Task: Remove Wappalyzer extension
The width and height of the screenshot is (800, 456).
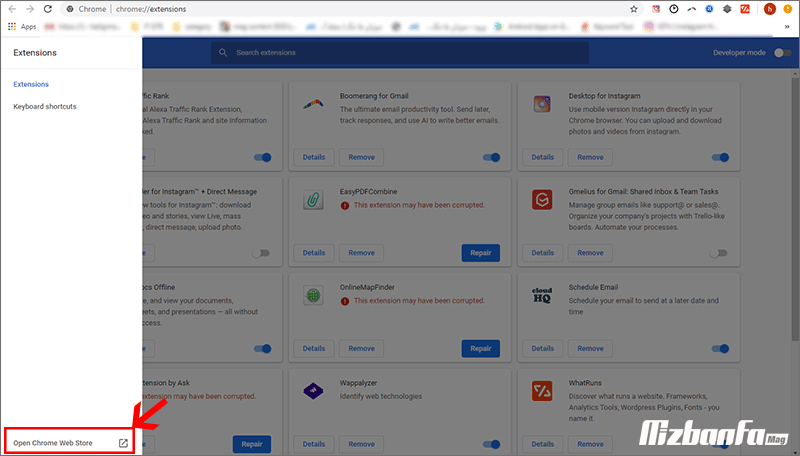Action: pos(361,444)
